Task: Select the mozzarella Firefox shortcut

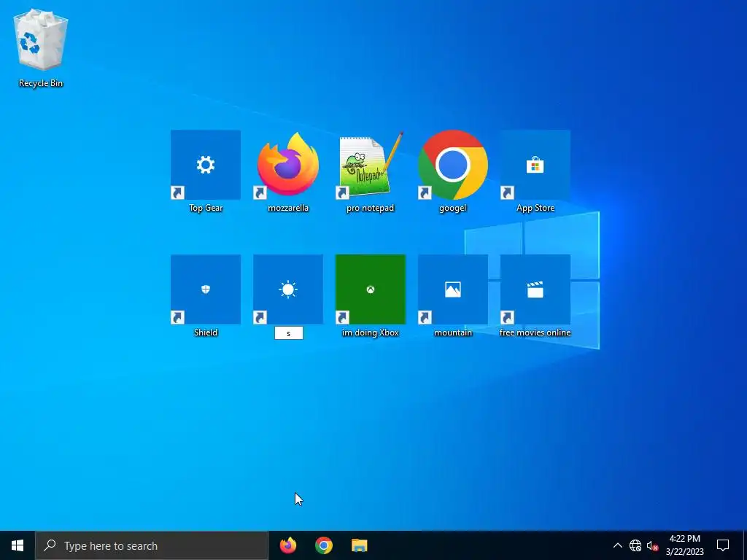Action: click(287, 165)
